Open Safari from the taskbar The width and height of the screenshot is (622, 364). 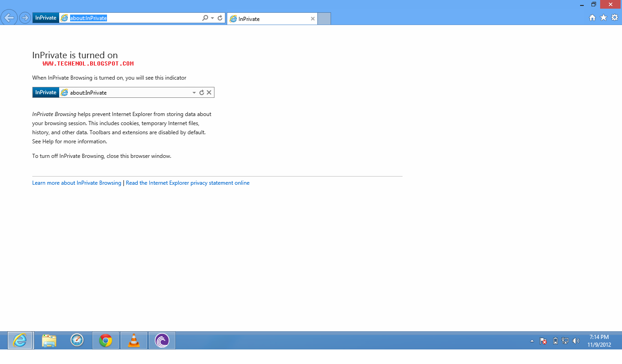pos(77,340)
